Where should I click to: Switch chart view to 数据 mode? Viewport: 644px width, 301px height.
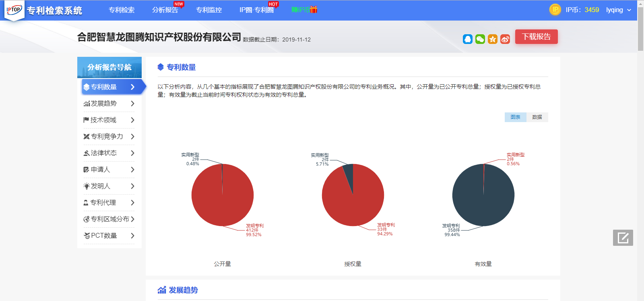coord(537,117)
